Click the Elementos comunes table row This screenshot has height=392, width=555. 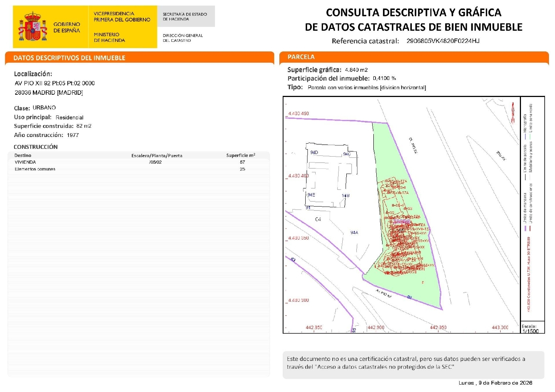point(35,169)
